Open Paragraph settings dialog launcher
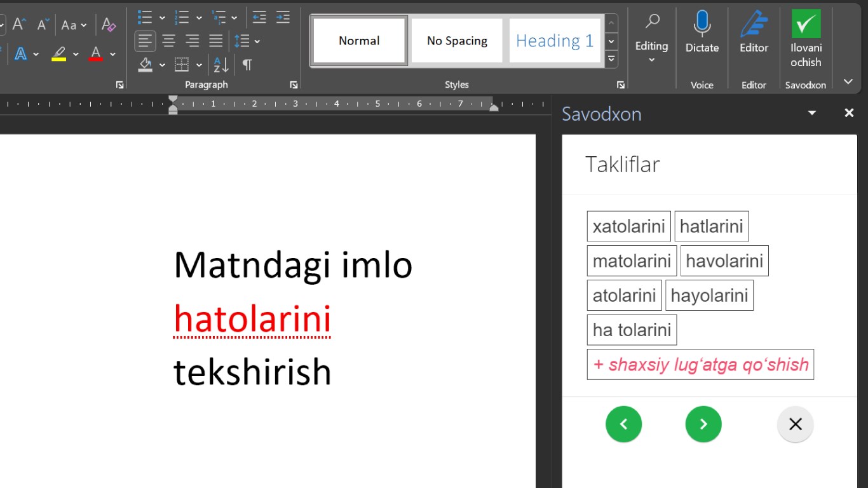This screenshot has width=868, height=488. (294, 85)
